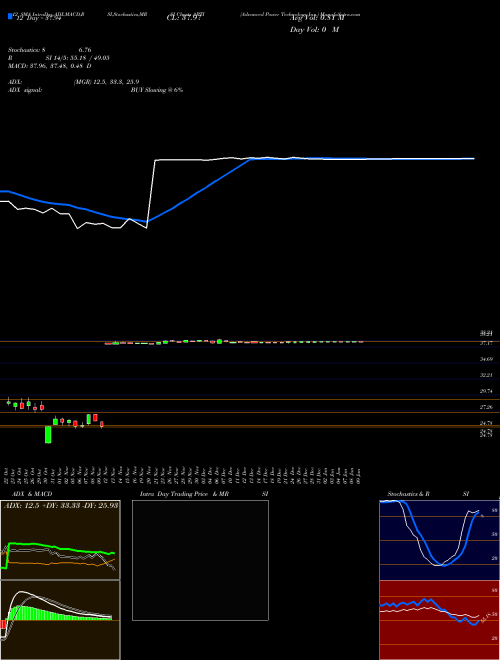
Task: Click the 'MACD: 37.96, 37.48, 0.48 D' line
Action: point(49,66)
